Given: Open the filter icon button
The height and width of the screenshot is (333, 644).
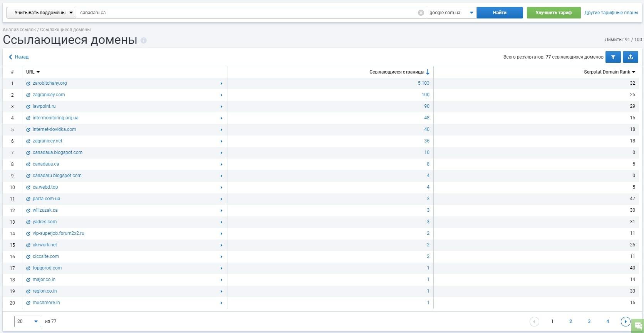Looking at the screenshot, I should click(x=613, y=57).
